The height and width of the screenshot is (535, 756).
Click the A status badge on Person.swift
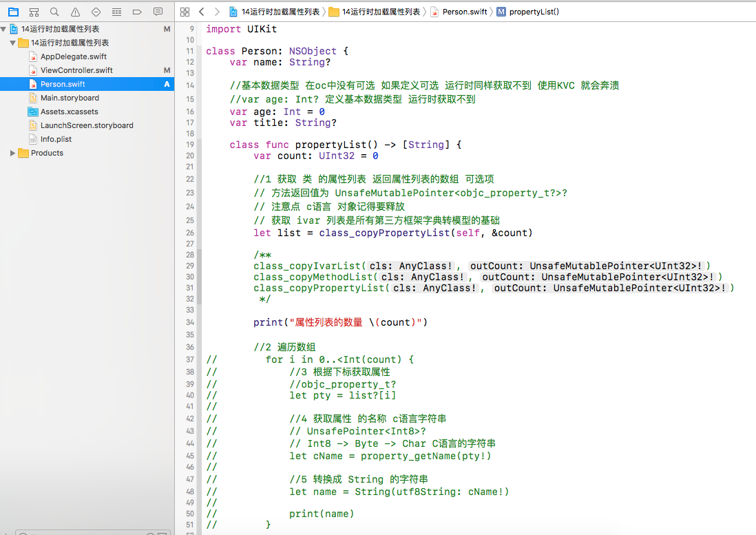click(167, 84)
